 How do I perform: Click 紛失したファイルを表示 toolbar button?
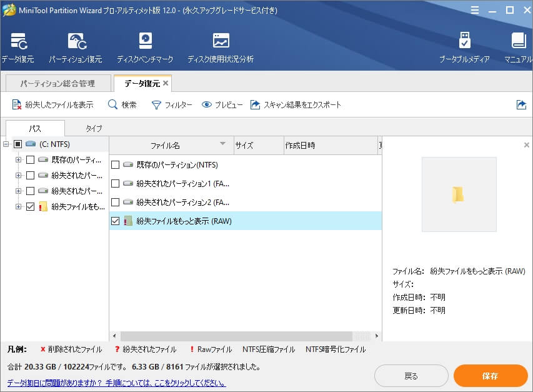[x=52, y=104]
